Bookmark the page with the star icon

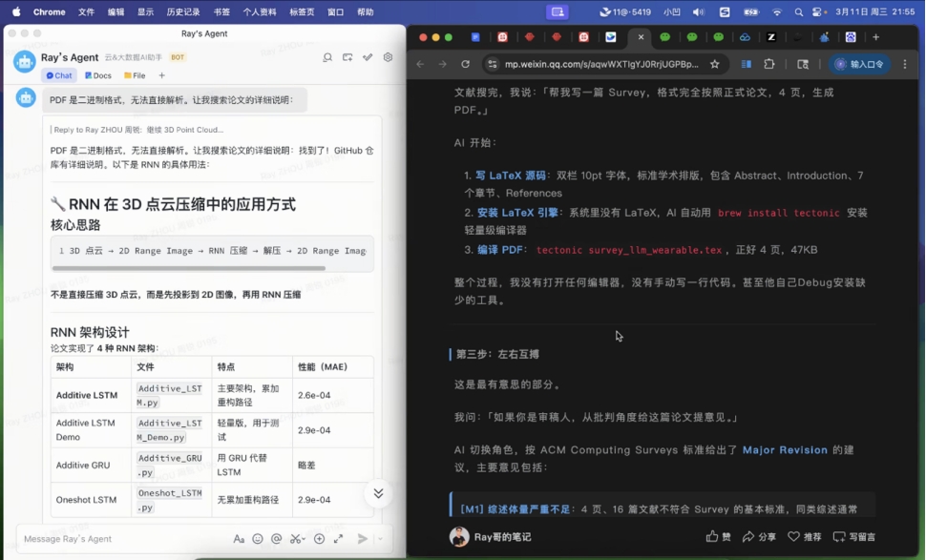[x=714, y=64]
